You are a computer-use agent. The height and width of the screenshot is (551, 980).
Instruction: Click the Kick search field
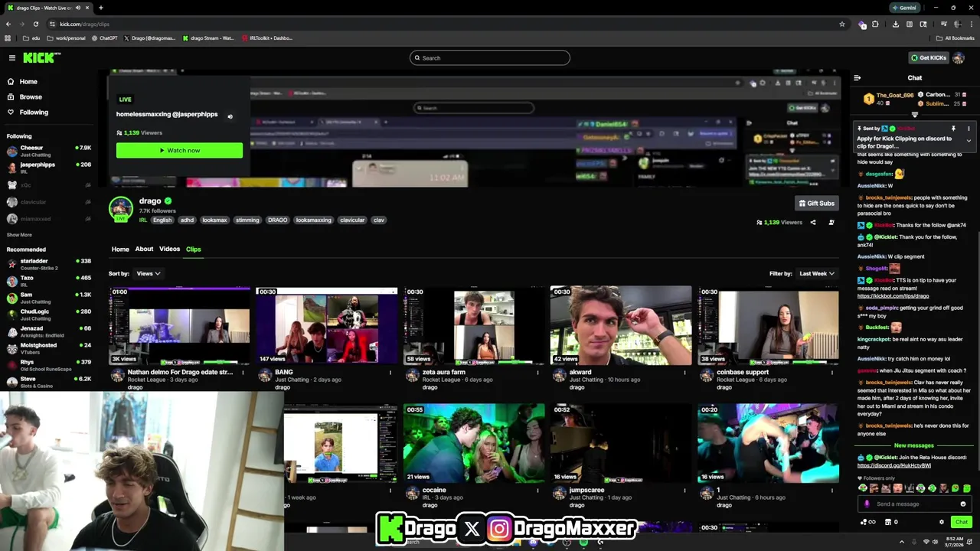coord(490,58)
